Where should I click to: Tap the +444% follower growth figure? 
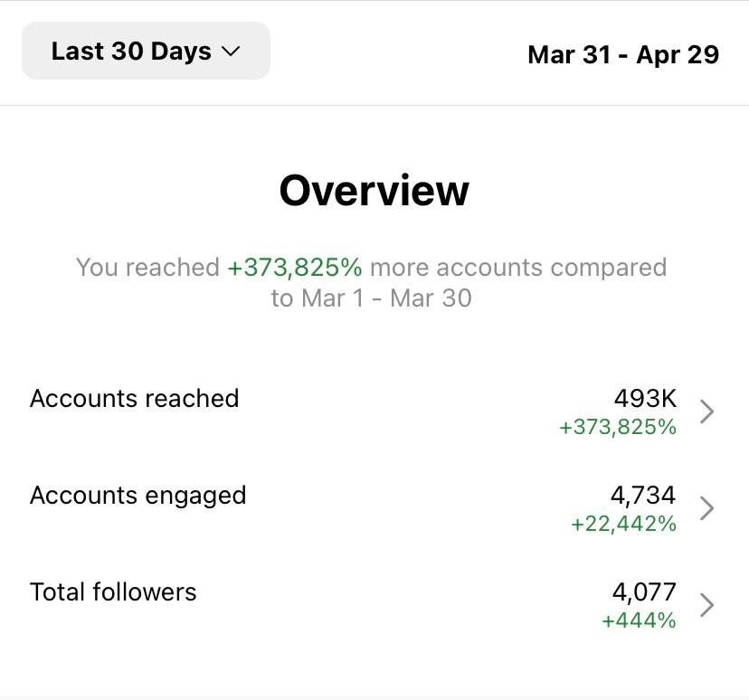point(639,620)
